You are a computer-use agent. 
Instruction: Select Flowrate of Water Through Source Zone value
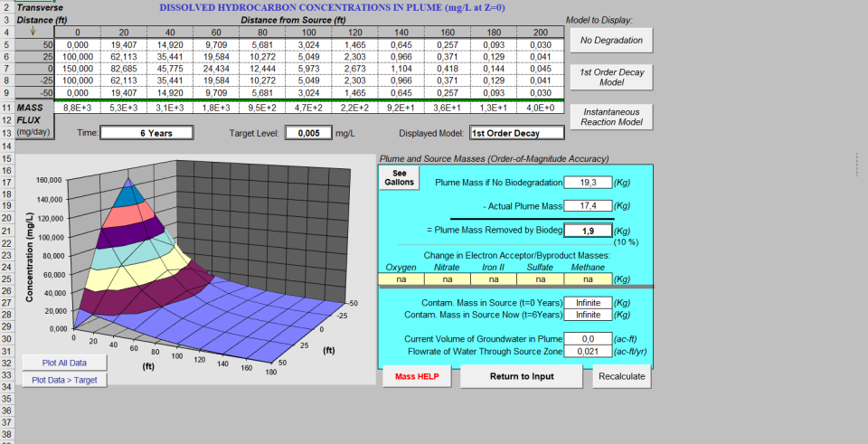[x=587, y=351]
